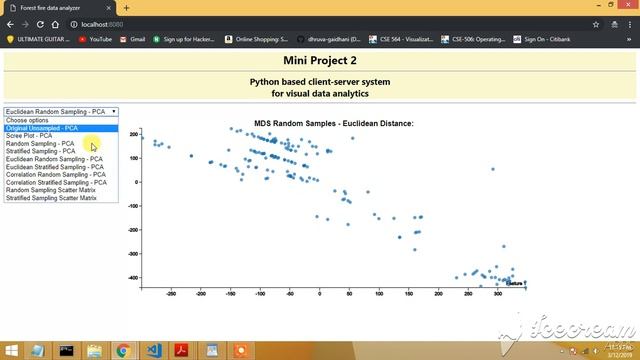Viewport: 640px width, 360px height.
Task: Open the Chrome three-dot menu
Action: coord(630,24)
